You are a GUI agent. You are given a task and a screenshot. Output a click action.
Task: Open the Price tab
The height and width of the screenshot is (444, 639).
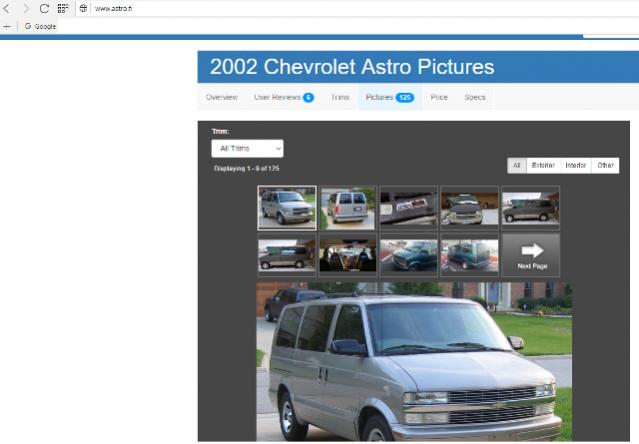tap(439, 97)
